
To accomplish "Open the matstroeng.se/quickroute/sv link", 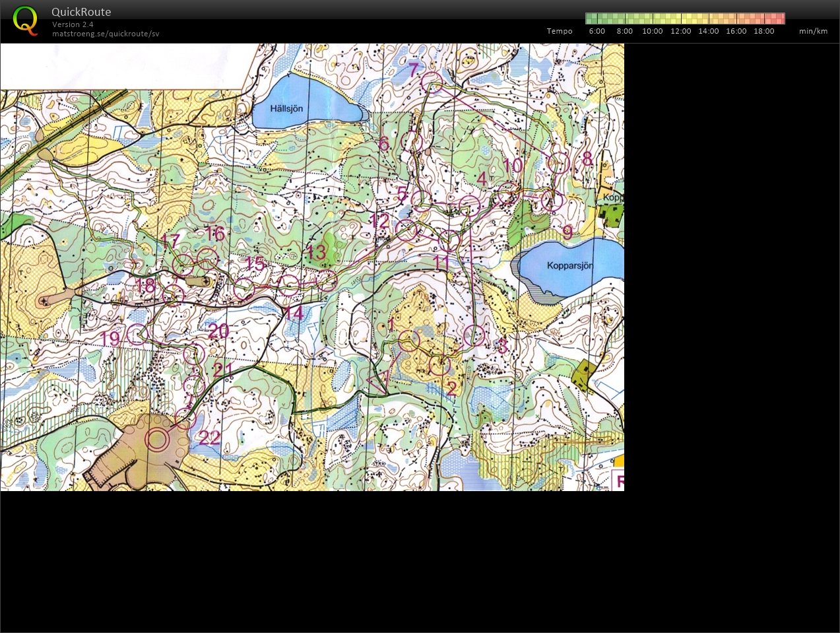I will tap(106, 34).
